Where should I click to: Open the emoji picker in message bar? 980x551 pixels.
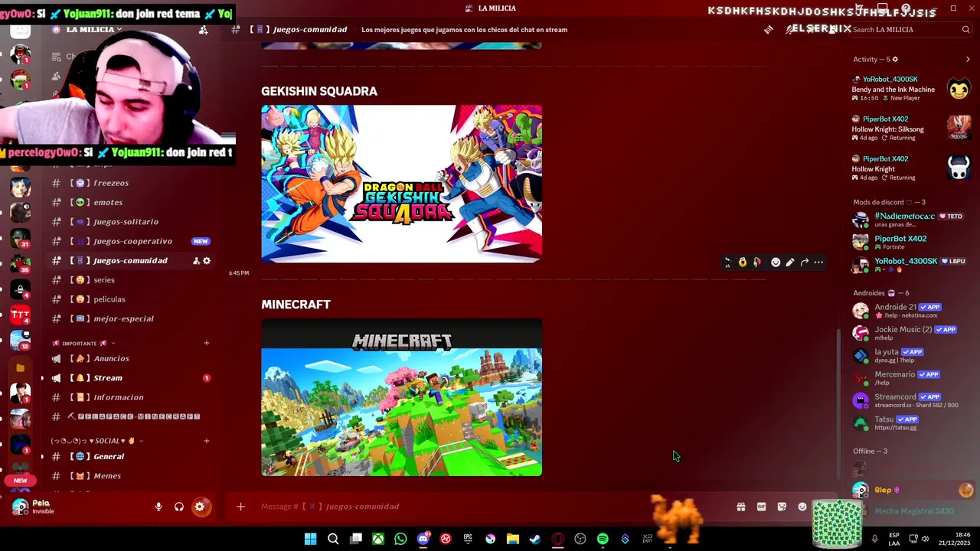pyautogui.click(x=802, y=507)
